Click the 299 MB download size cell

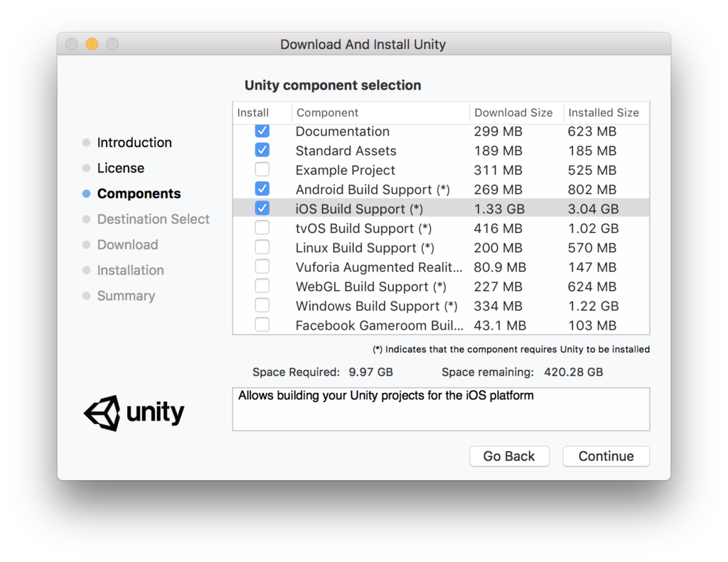pos(498,131)
